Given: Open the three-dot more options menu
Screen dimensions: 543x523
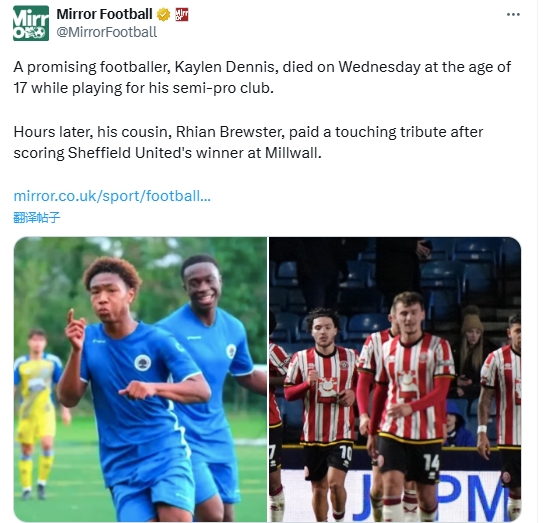Looking at the screenshot, I should coord(513,15).
